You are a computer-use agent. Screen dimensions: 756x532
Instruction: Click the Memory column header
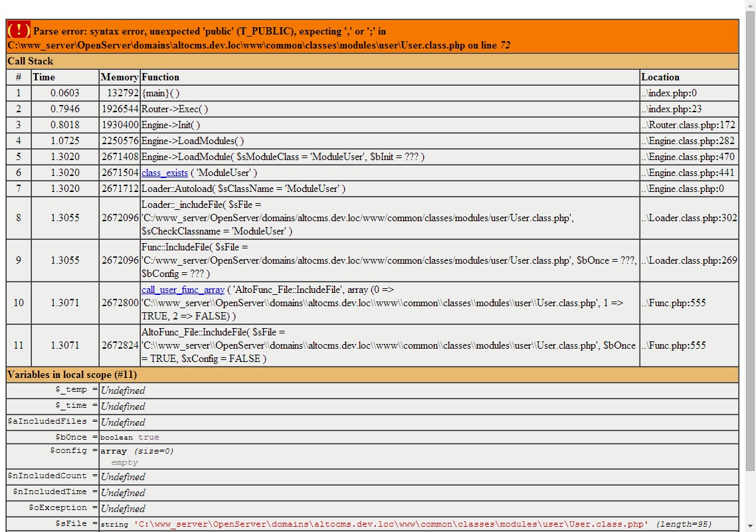120,77
